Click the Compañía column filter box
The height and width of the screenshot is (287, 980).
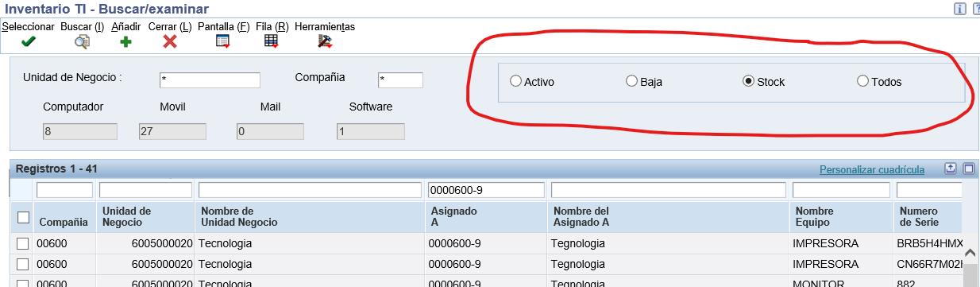pos(64,191)
